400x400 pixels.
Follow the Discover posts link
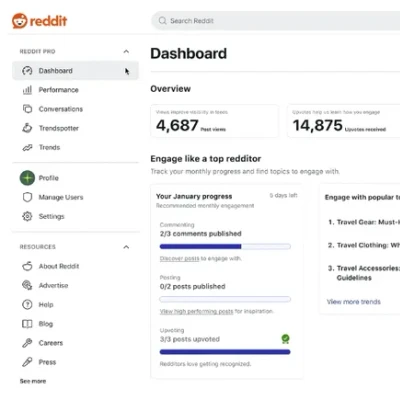[179, 259]
